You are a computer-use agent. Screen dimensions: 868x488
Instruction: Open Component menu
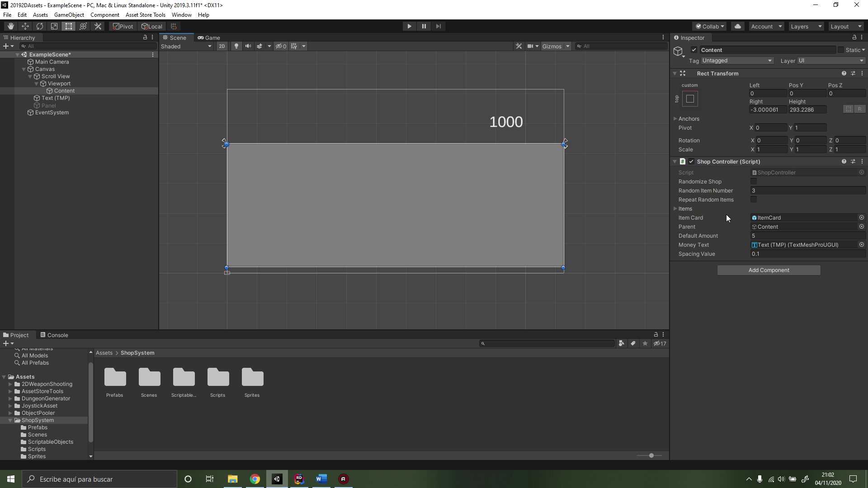[x=104, y=15]
